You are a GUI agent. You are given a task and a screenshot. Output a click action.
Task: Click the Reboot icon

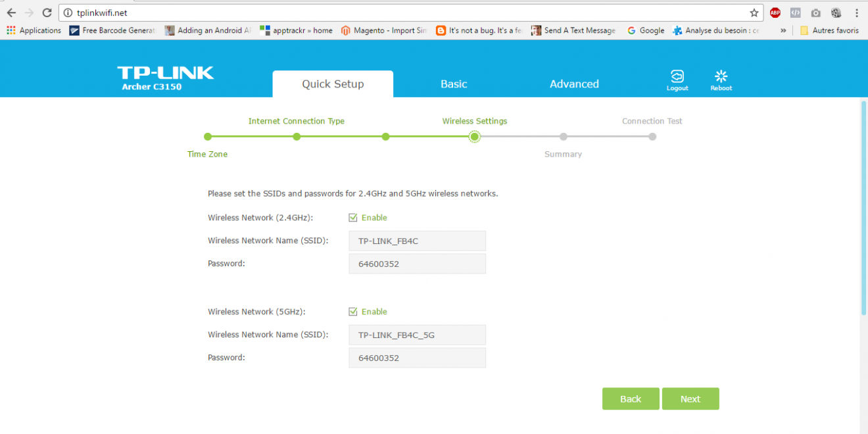[721, 76]
